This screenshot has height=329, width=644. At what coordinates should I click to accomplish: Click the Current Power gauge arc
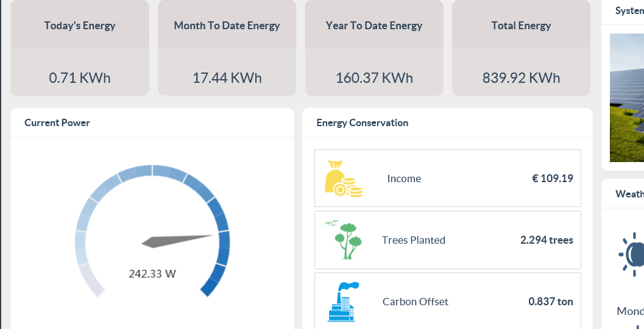point(152,230)
